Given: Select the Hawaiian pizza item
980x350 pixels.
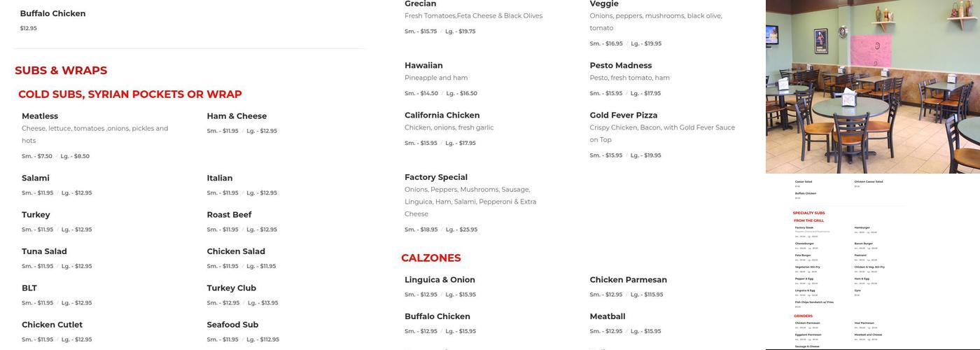Looking at the screenshot, I should coord(423,66).
